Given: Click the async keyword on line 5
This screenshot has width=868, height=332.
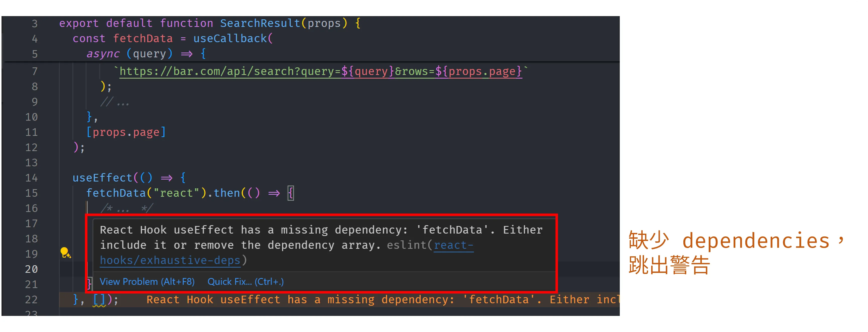Looking at the screenshot, I should [x=103, y=54].
